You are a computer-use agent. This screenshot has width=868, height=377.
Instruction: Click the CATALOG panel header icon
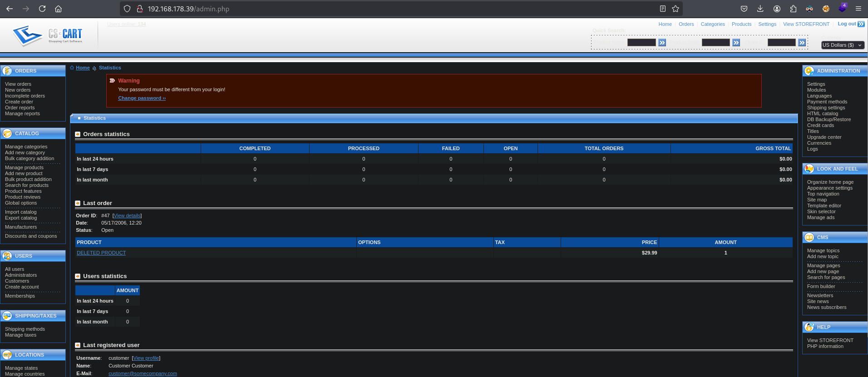7,133
